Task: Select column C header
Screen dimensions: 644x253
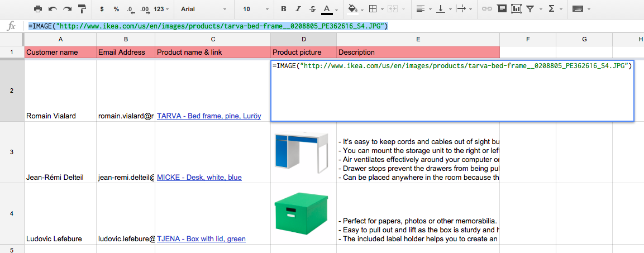Action: click(x=213, y=39)
